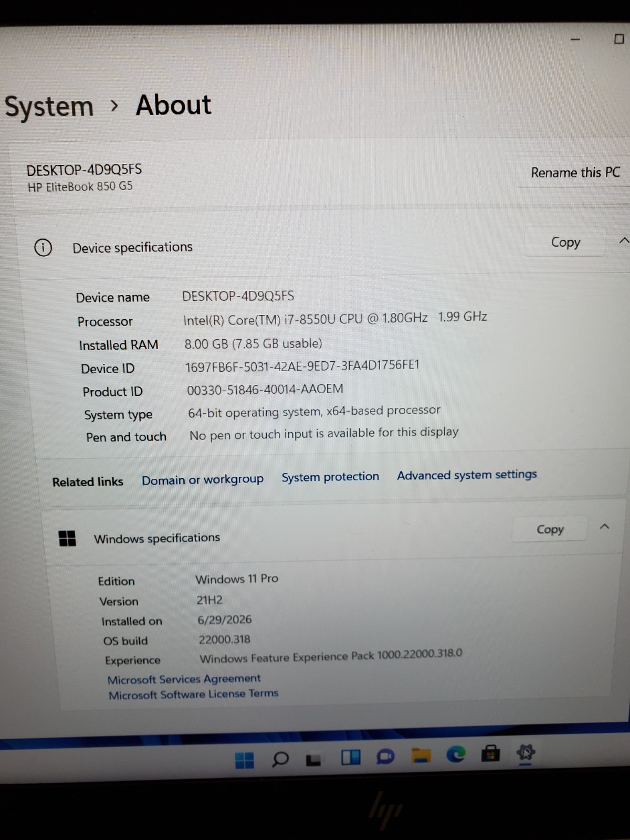Select Version value 21H2
Image resolution: width=630 pixels, height=840 pixels.
click(x=209, y=600)
